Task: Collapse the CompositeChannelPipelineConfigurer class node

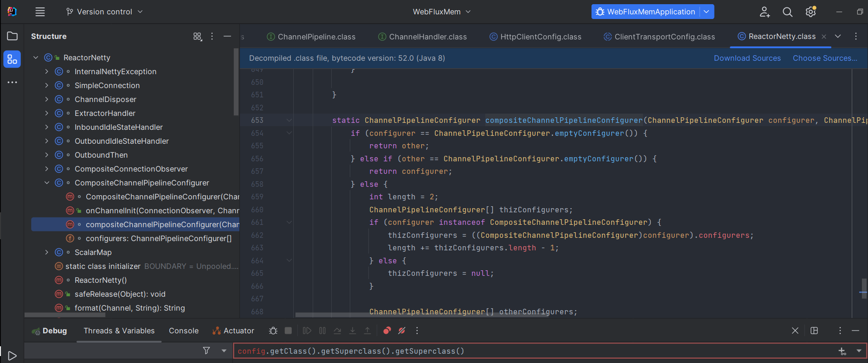Action: [x=47, y=183]
